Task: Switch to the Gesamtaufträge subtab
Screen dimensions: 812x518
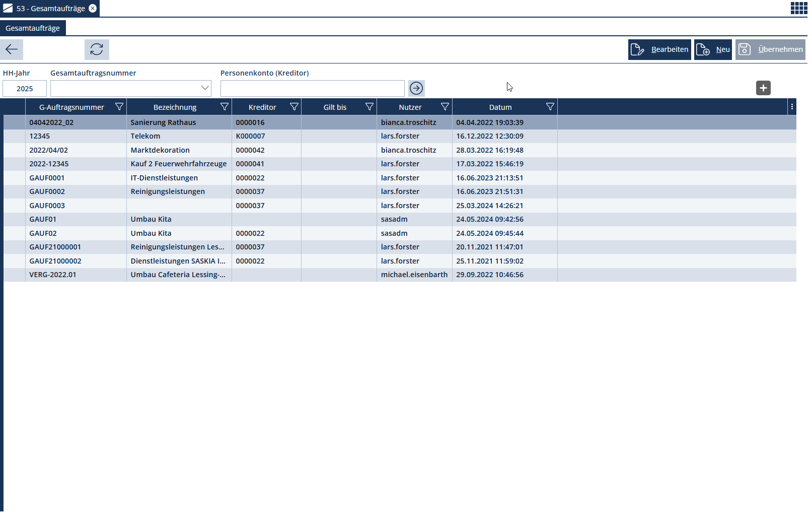Action: pos(33,28)
